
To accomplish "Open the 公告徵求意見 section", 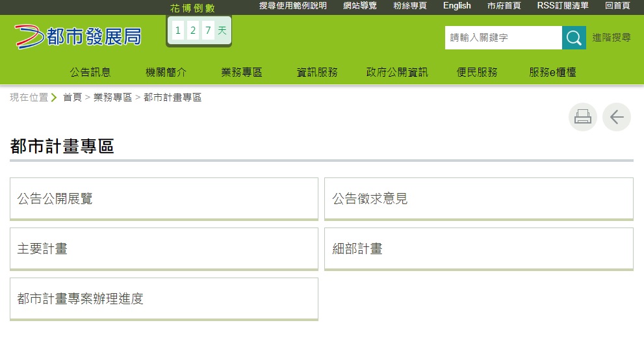I will 478,199.
